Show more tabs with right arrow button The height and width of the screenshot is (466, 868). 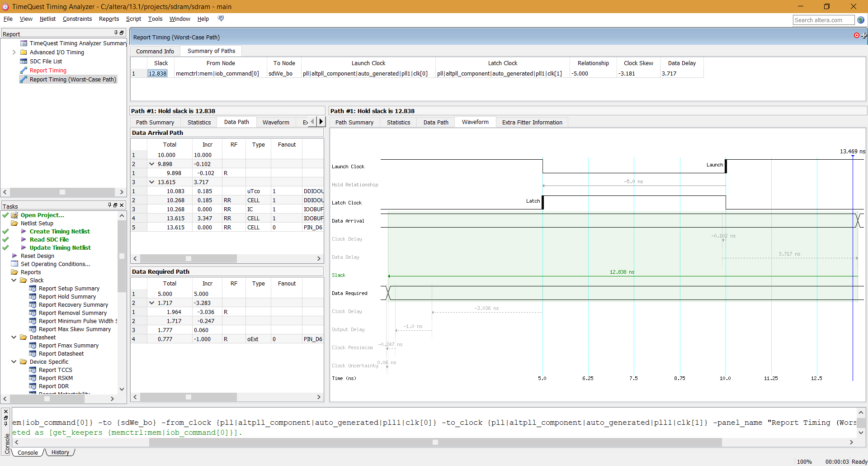pos(321,122)
